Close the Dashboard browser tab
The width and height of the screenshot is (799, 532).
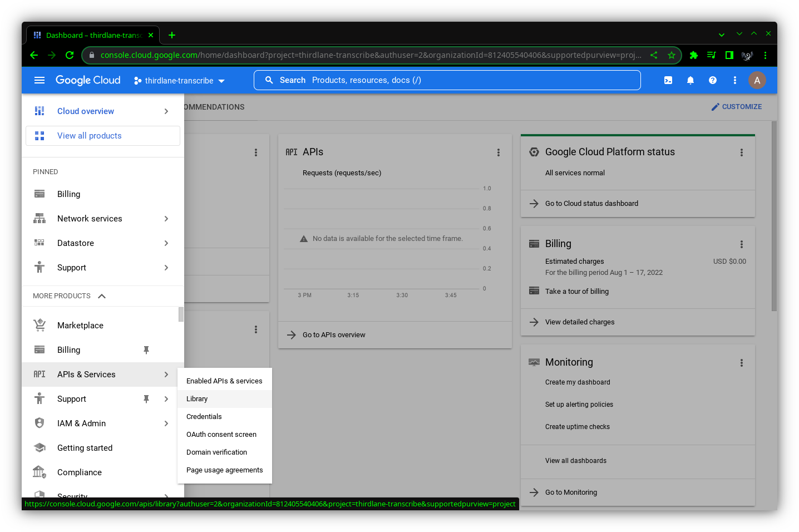(151, 35)
